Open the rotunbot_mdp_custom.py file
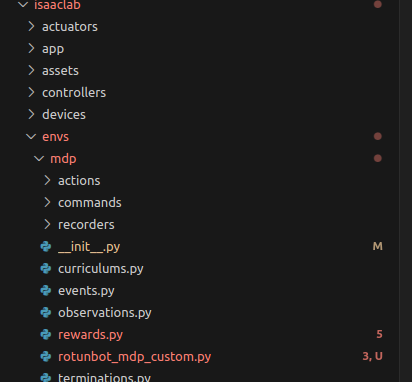 134,357
